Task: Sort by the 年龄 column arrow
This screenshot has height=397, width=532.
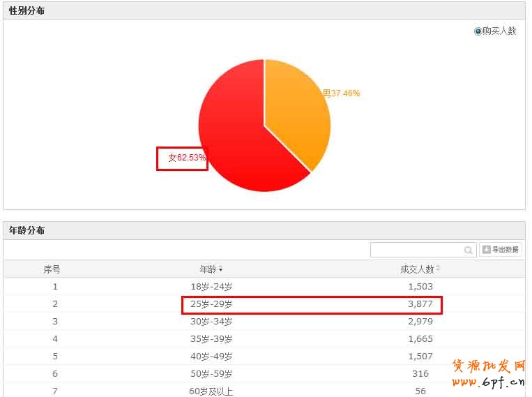Action: [221, 269]
